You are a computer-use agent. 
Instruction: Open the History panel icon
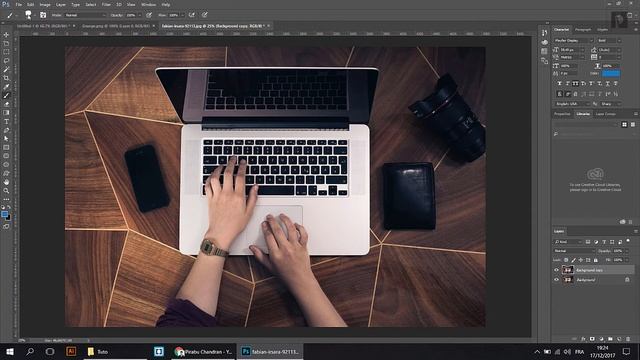click(544, 33)
